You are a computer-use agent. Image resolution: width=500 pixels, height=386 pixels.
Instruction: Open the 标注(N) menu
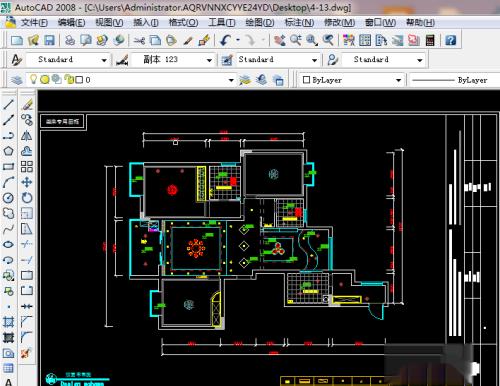coord(299,23)
